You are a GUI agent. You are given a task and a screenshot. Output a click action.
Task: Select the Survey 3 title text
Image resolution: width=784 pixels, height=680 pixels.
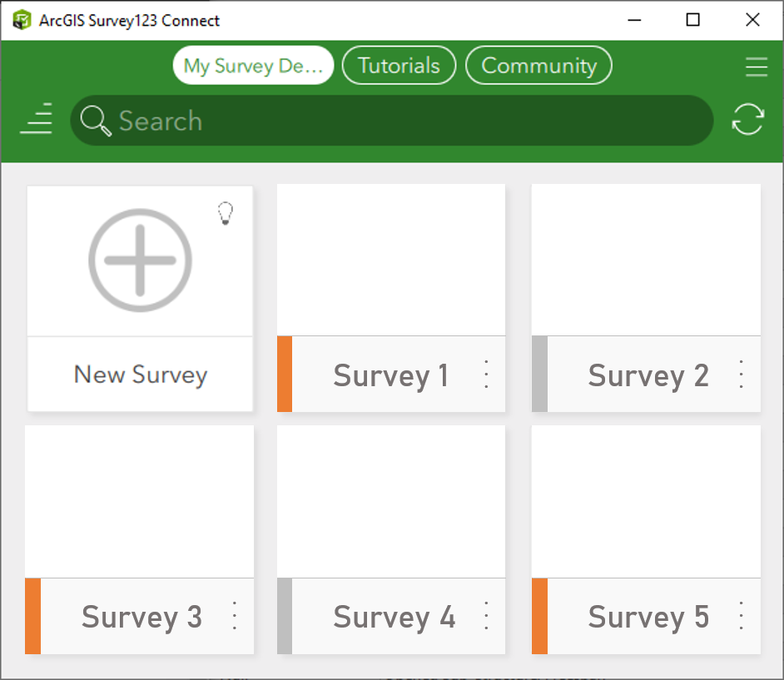[x=142, y=618]
